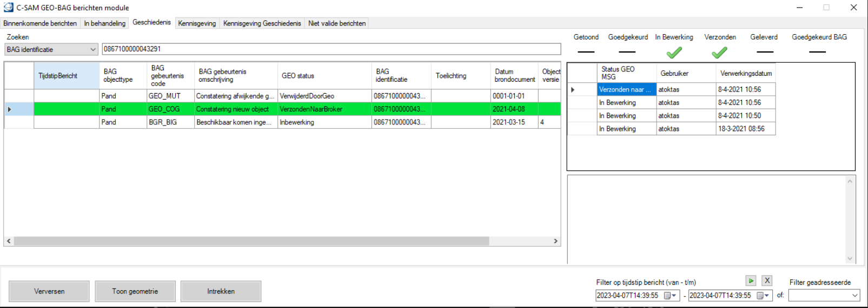Click the 18-3-2021 08:56 date cell
Screen dimensions: 868x308
(746, 129)
